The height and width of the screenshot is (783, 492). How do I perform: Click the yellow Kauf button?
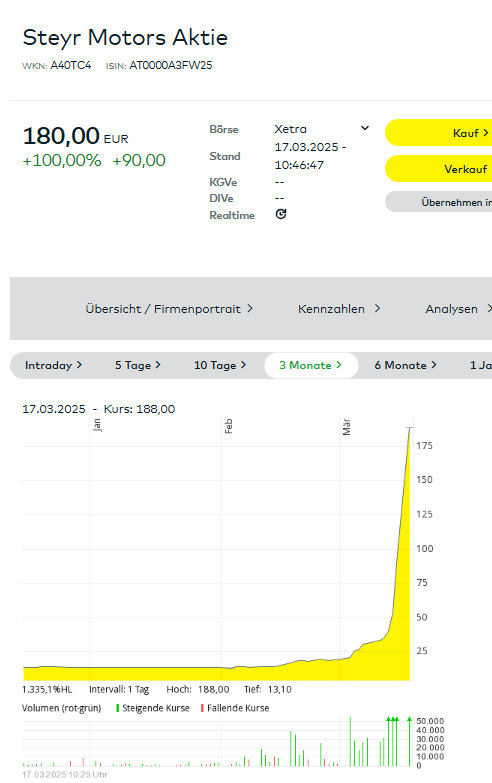[438, 133]
